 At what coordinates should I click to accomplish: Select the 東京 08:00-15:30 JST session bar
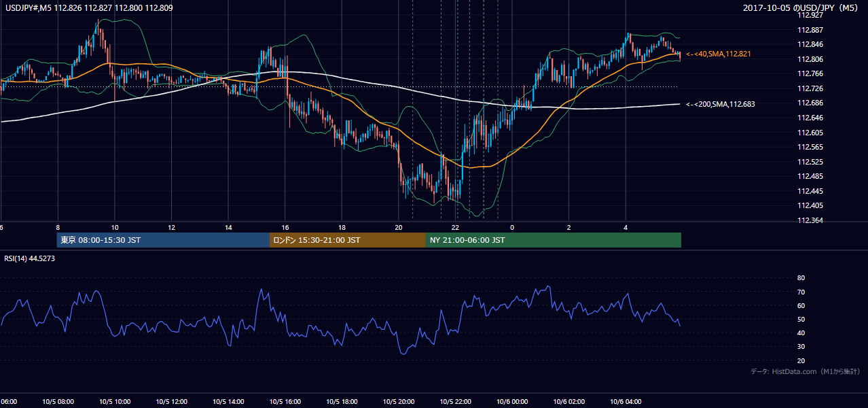pos(163,240)
